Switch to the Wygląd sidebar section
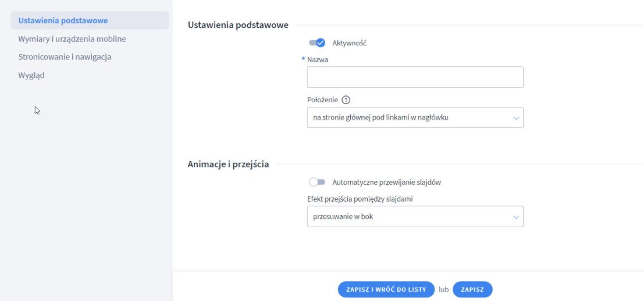This screenshot has height=301, width=644. [x=31, y=76]
